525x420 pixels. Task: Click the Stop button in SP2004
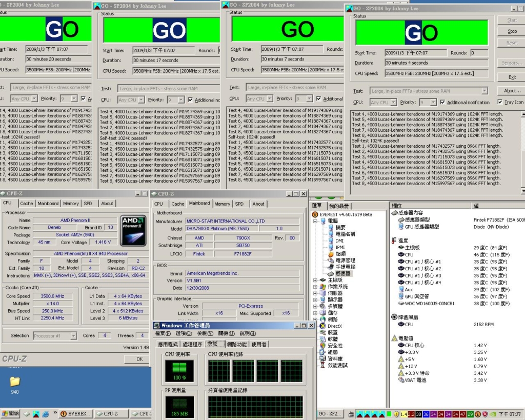(x=512, y=31)
